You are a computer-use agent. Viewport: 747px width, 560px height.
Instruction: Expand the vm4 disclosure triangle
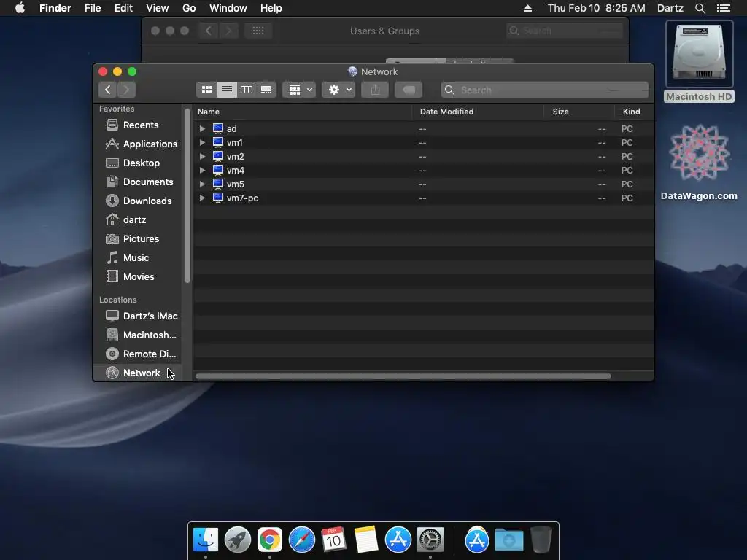click(202, 170)
